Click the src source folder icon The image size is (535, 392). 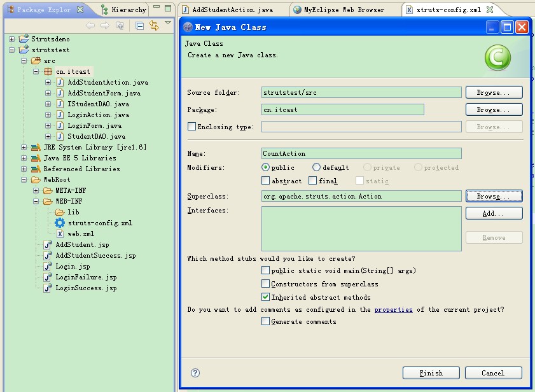36,60
